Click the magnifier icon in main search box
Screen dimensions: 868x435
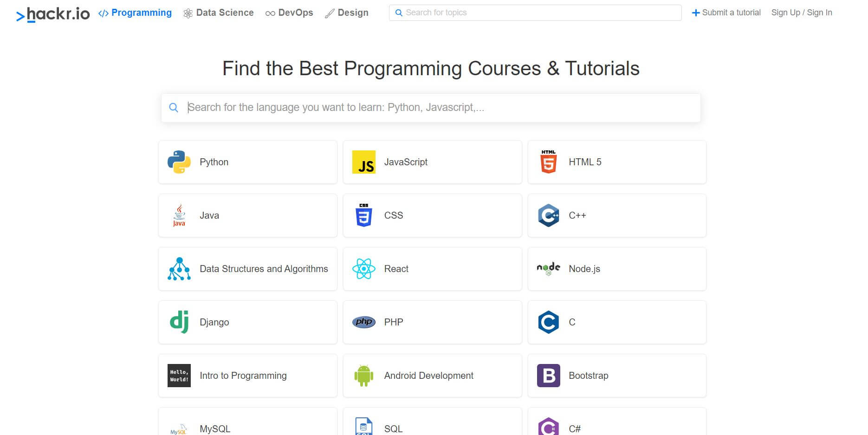pos(174,108)
